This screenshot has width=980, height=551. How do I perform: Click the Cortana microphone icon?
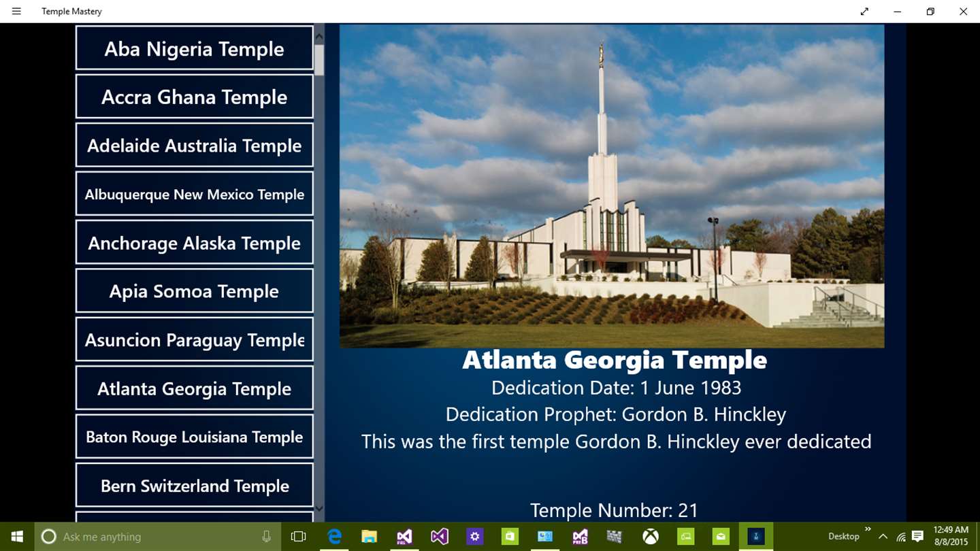(267, 537)
